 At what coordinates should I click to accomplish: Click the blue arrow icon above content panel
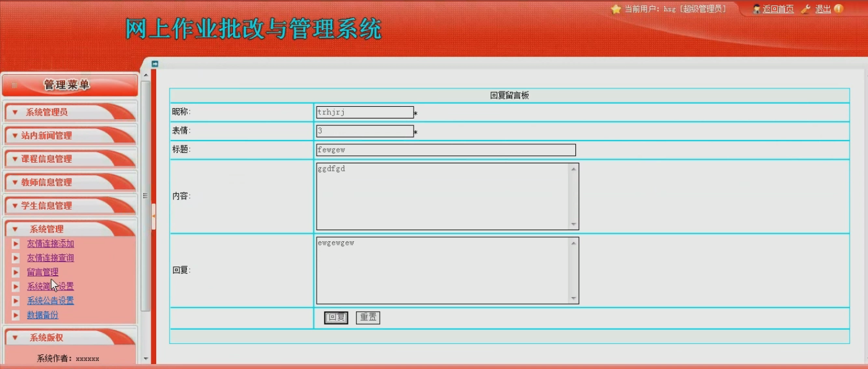pos(155,64)
